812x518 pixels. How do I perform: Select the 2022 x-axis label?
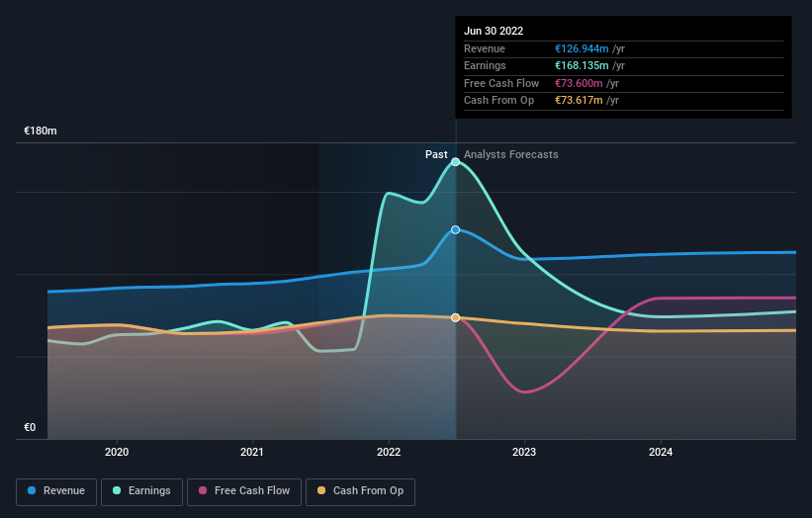pos(389,452)
